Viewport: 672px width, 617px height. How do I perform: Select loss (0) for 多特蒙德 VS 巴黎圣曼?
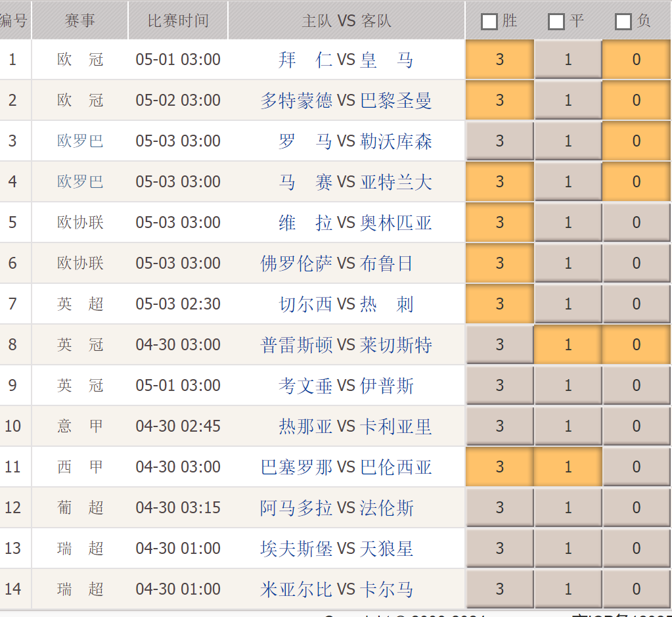point(637,101)
